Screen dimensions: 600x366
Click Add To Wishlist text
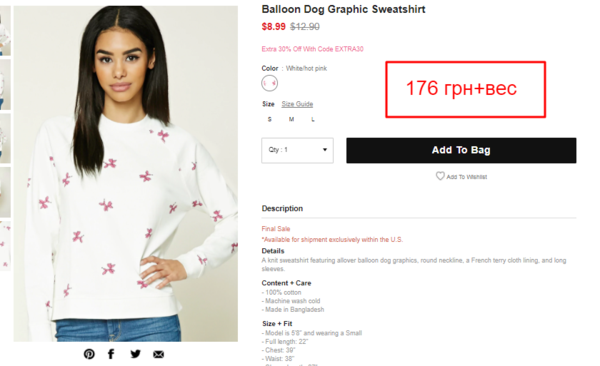[467, 177]
